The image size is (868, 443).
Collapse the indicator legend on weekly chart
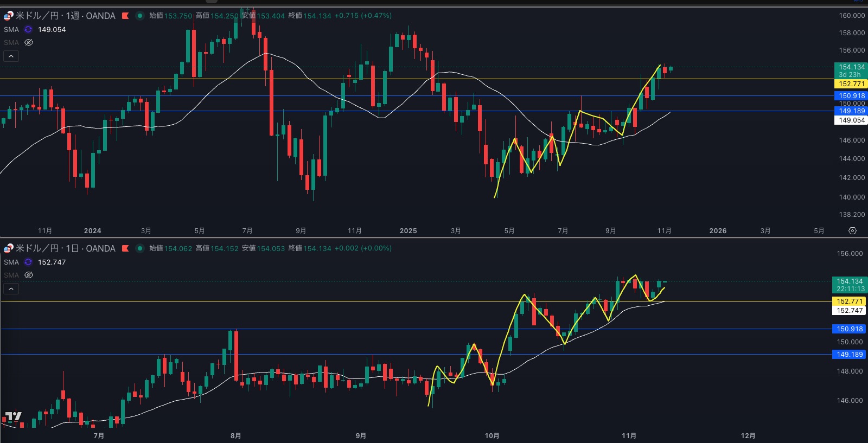11,56
